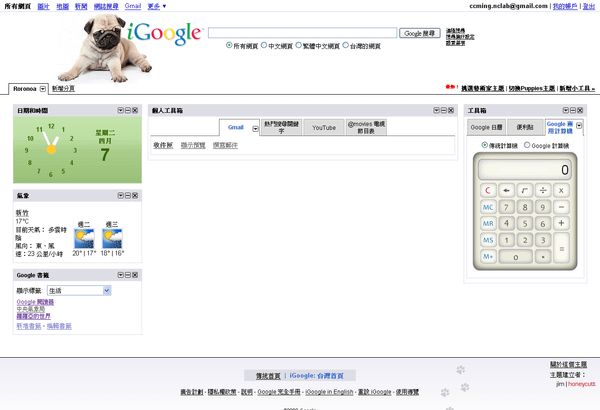The height and width of the screenshot is (410, 600).
Task: Open the Roronoa tab dropdown arrow
Action: 43,89
